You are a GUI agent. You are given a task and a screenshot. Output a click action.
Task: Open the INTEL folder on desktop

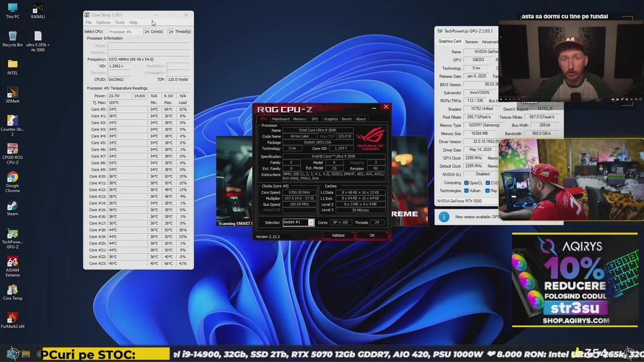click(x=13, y=67)
